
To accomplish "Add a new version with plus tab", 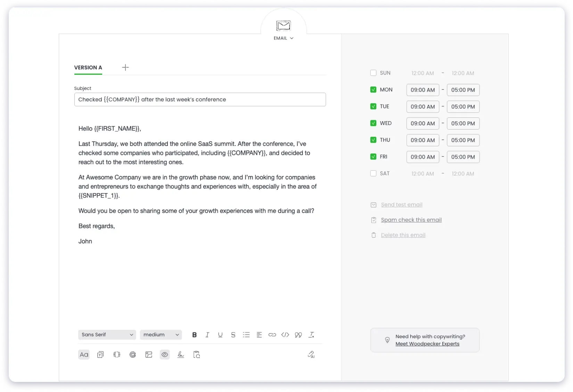I will pyautogui.click(x=125, y=67).
